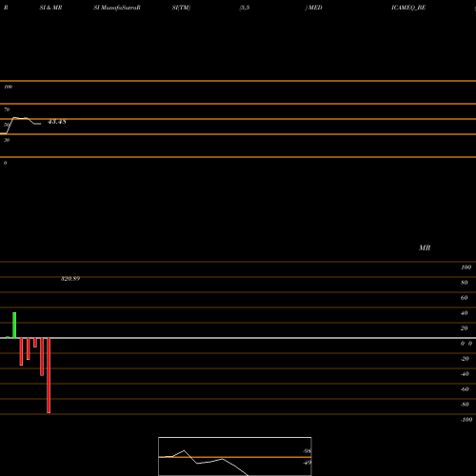Screen dimensions: 476x476
Task: Click the SI & MR header text
Action: coord(50,8)
